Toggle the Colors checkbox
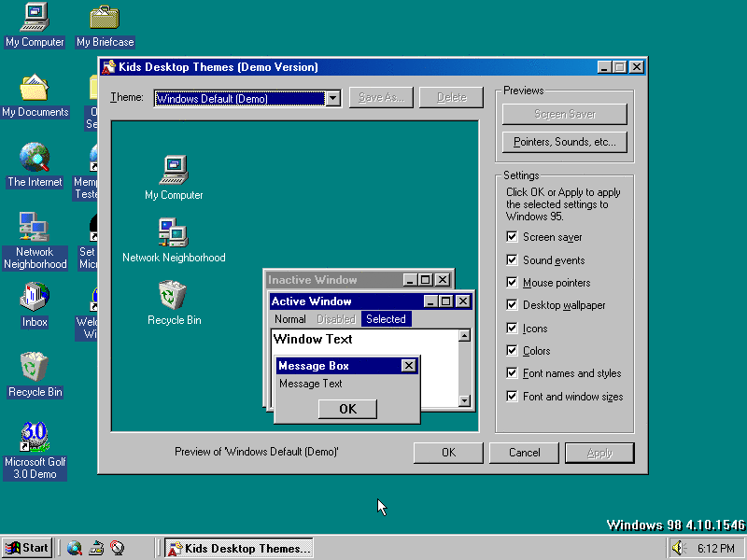The height and width of the screenshot is (560, 747). tap(512, 351)
